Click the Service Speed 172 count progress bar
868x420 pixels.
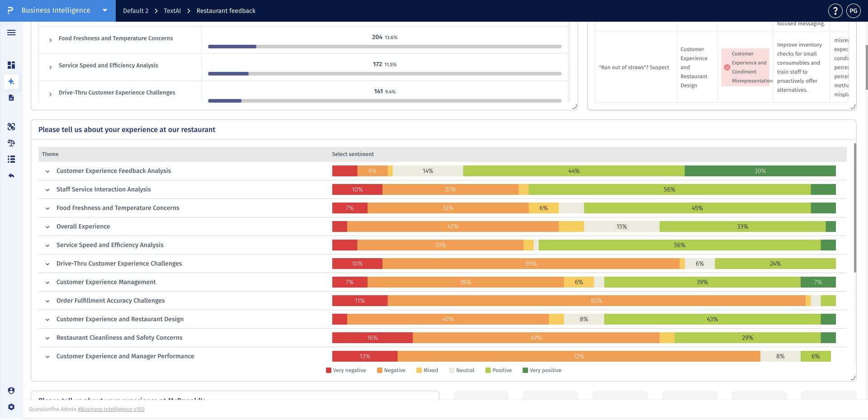coord(385,74)
